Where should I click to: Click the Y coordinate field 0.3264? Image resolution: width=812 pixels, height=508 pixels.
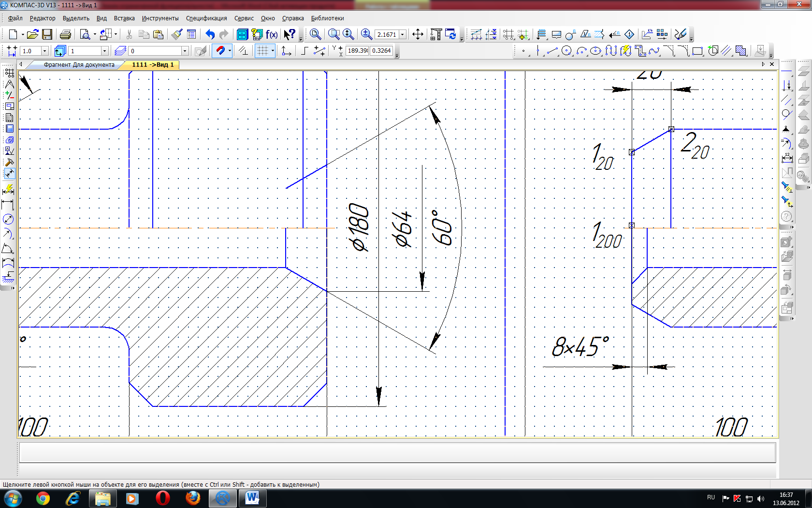pos(381,51)
